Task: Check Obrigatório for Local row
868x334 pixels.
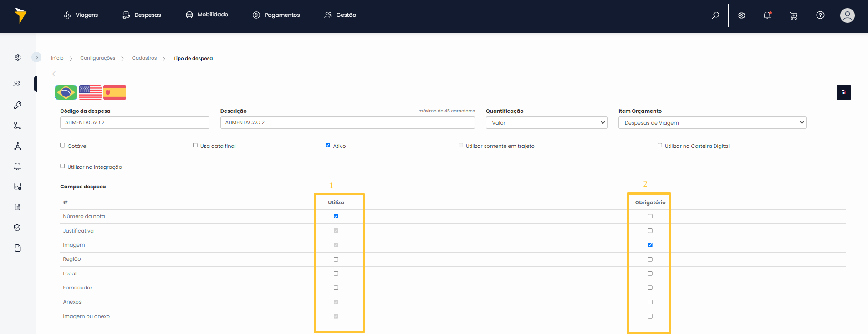Action: point(650,273)
